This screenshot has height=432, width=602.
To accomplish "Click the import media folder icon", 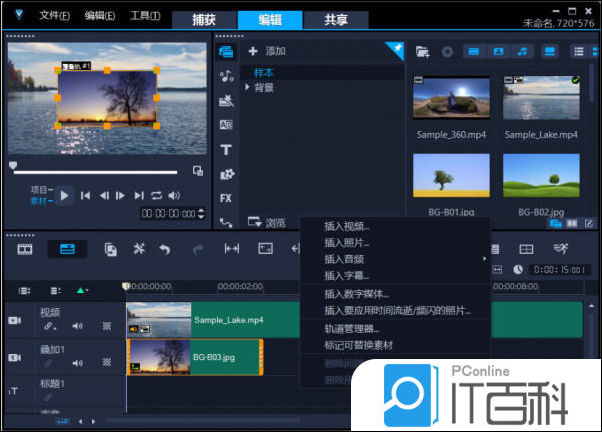I will pos(422,51).
